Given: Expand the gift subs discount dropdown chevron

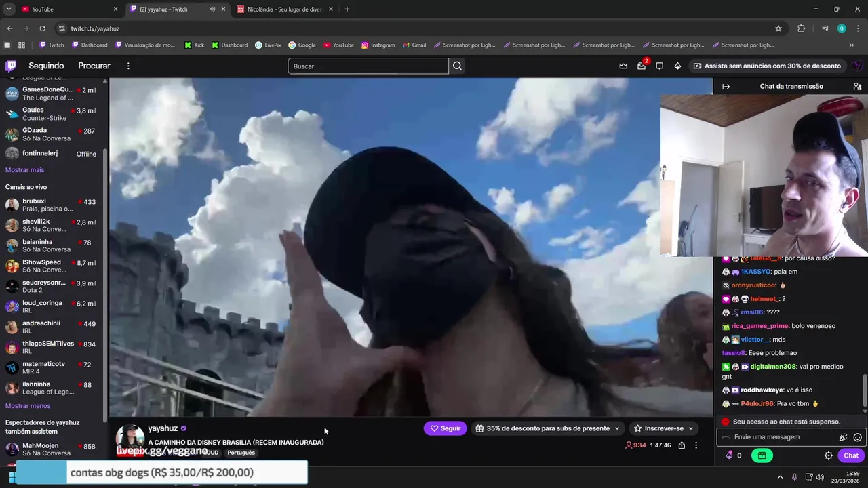Looking at the screenshot, I should click(x=616, y=428).
